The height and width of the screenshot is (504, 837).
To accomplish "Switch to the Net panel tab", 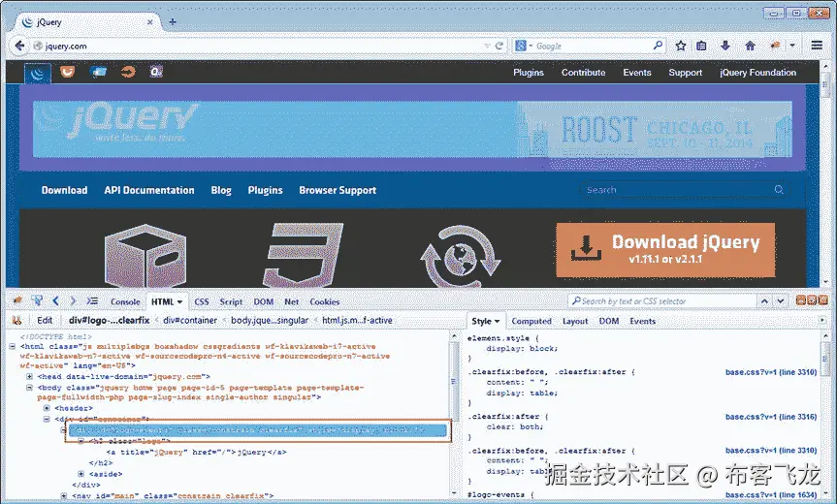I will [x=292, y=301].
